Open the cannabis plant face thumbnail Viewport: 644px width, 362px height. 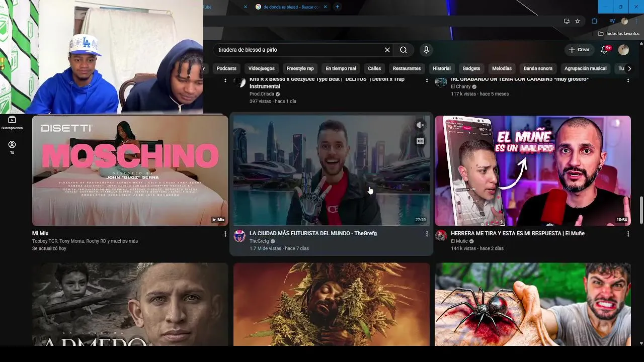coord(332,304)
